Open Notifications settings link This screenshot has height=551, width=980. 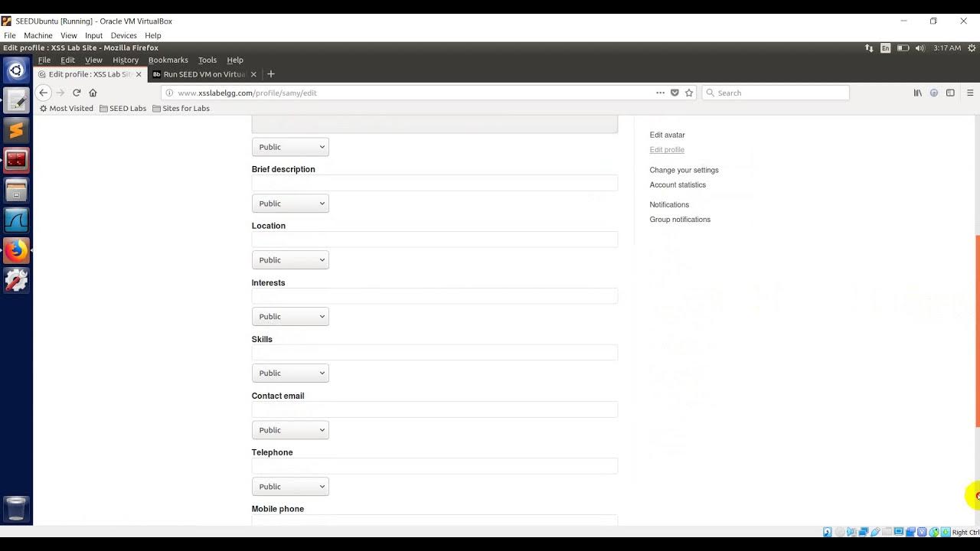669,205
